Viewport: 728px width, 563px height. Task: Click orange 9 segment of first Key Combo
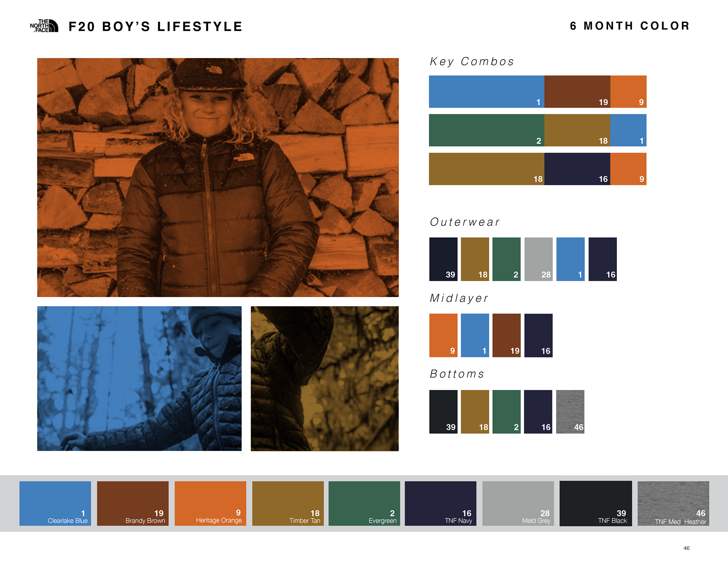[x=628, y=91]
